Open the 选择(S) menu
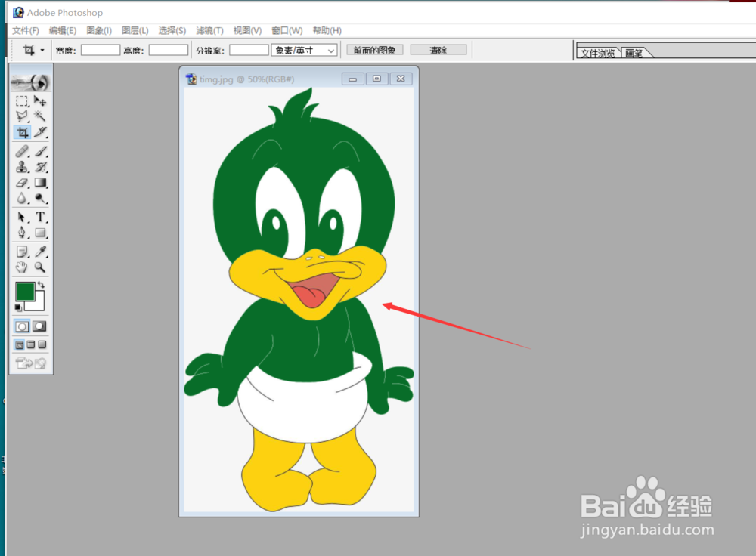This screenshot has height=556, width=756. (172, 30)
